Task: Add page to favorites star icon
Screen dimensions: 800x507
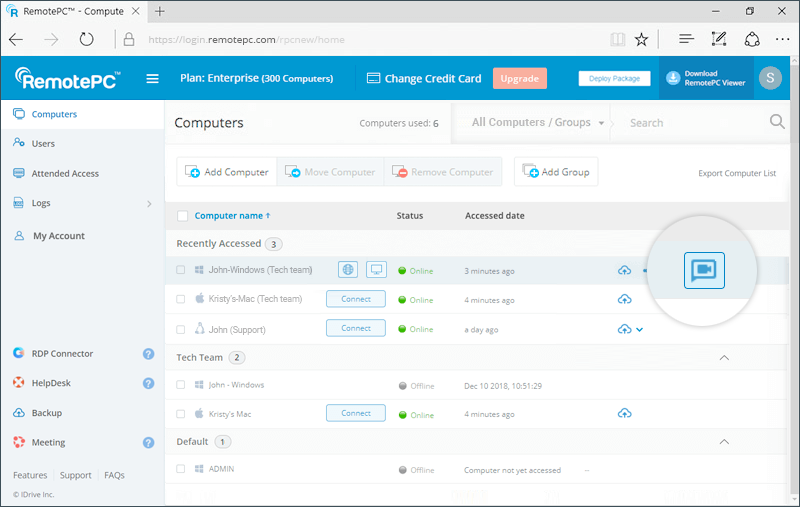Action: pyautogui.click(x=641, y=39)
